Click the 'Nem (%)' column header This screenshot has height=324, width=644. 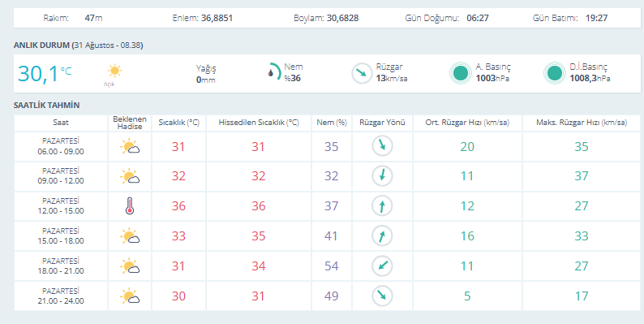[332, 123]
